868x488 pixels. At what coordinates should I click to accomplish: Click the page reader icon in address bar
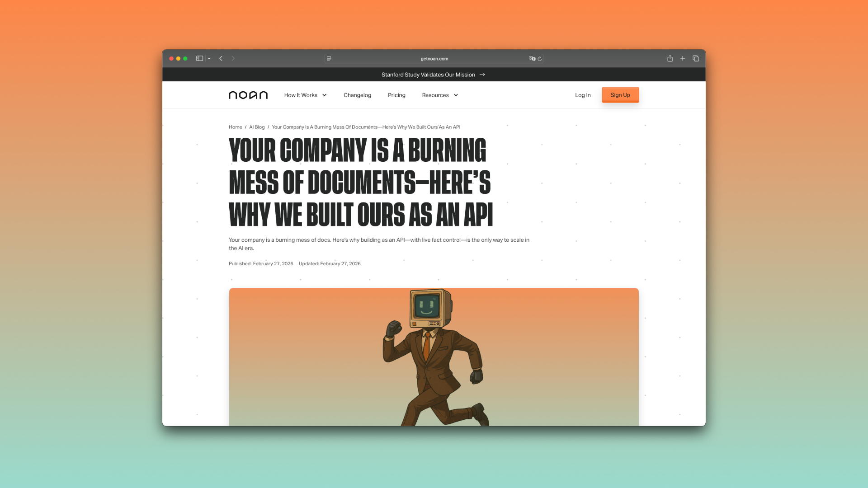[x=329, y=59]
